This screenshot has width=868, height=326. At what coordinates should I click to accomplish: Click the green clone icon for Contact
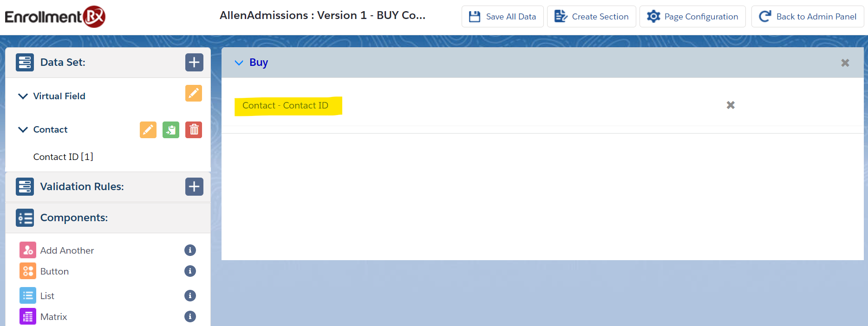(x=171, y=130)
